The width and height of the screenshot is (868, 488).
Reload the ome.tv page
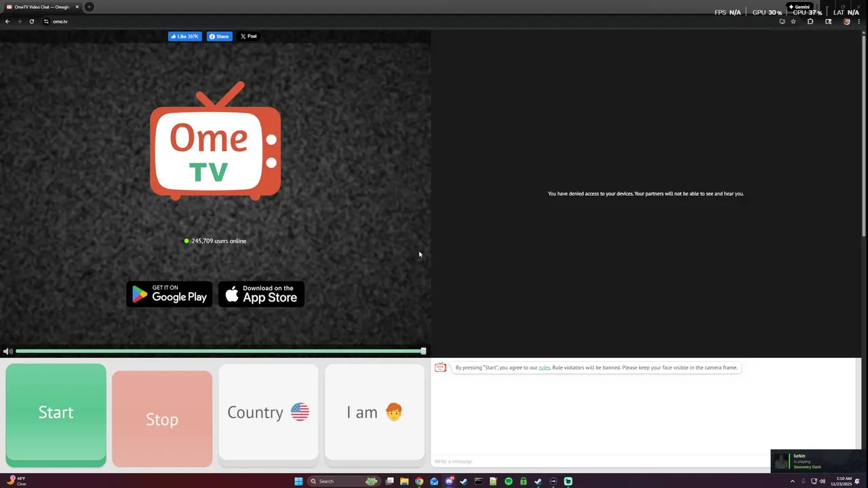(31, 22)
